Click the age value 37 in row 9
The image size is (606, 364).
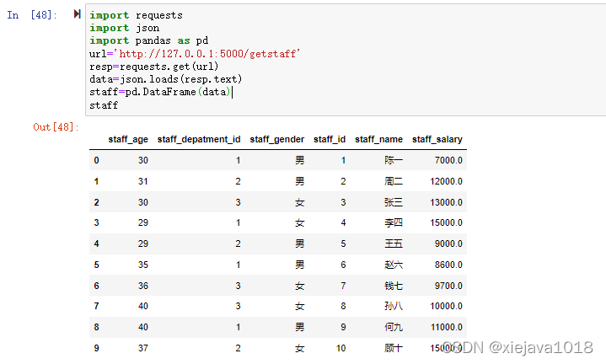coord(143,348)
